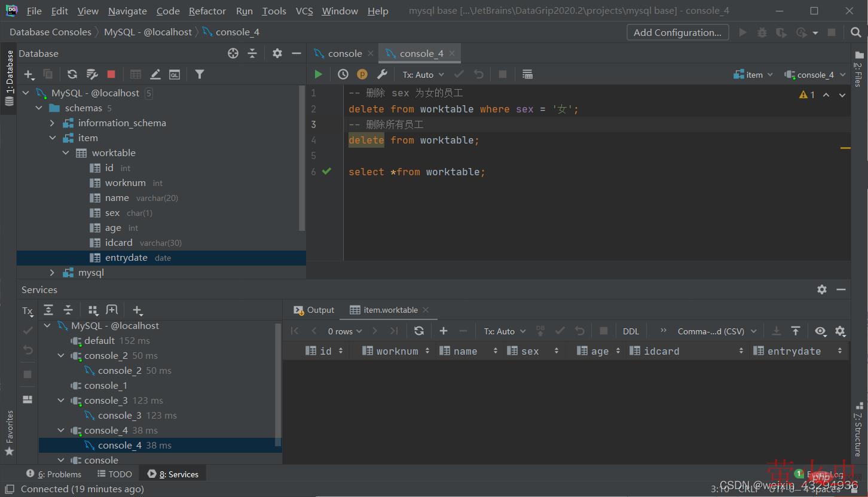Toggle the in-editor results view icon
868x497 pixels.
pyautogui.click(x=527, y=74)
